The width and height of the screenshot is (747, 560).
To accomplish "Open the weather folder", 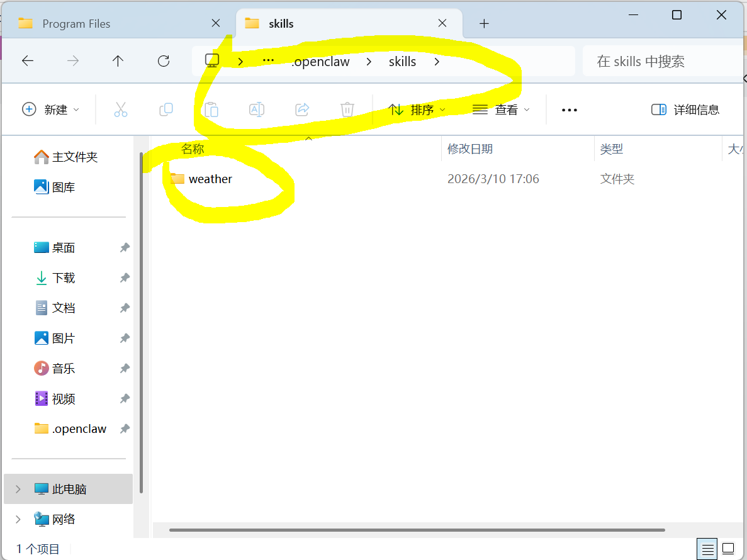I will click(210, 179).
